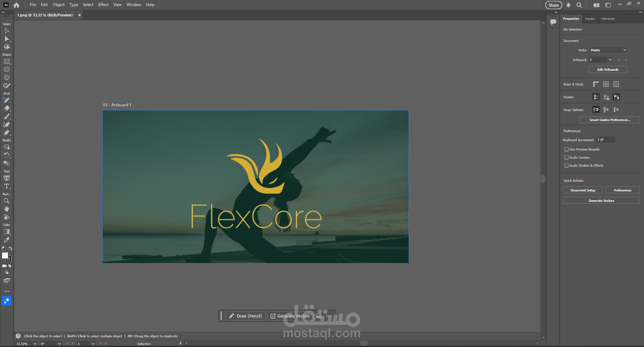Open the search magnifier in title bar

coord(579,5)
